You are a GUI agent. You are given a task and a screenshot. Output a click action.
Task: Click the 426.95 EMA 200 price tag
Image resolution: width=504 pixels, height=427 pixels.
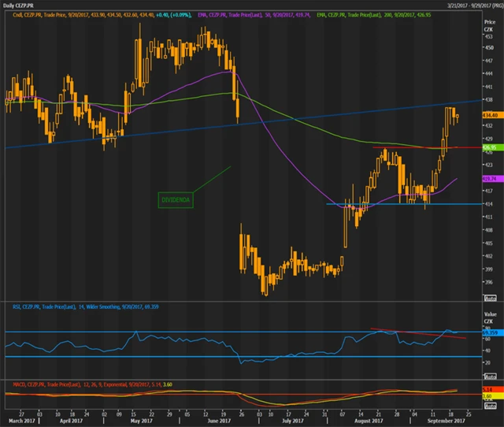[x=489, y=147]
